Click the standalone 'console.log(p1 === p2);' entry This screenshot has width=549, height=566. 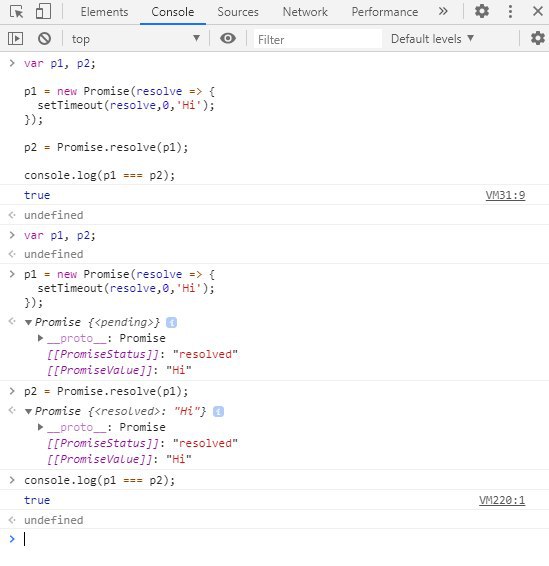(99, 480)
